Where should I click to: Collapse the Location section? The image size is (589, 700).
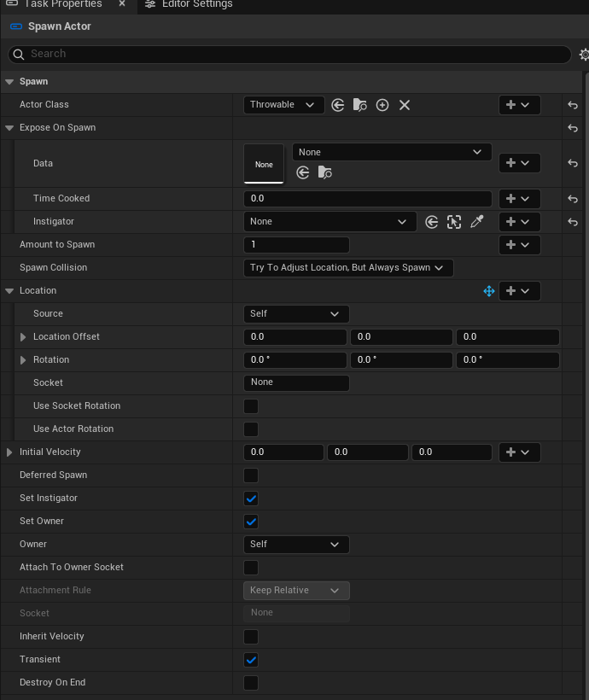9,291
